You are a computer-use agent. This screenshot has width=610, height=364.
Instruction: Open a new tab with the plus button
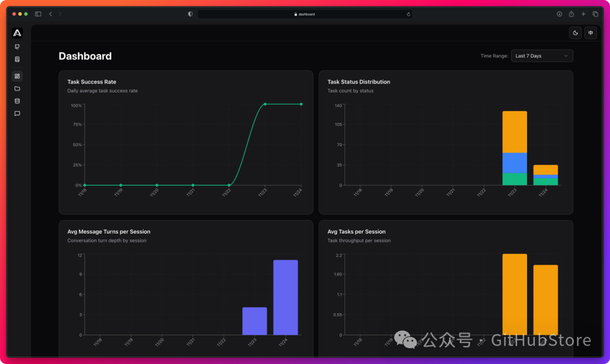click(x=583, y=14)
